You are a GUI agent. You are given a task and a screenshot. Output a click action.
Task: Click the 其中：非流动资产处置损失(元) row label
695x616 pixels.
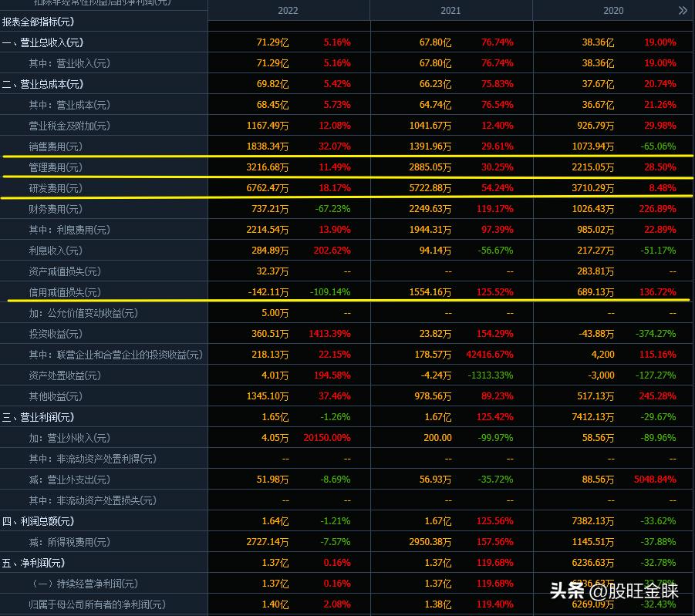tap(93, 501)
